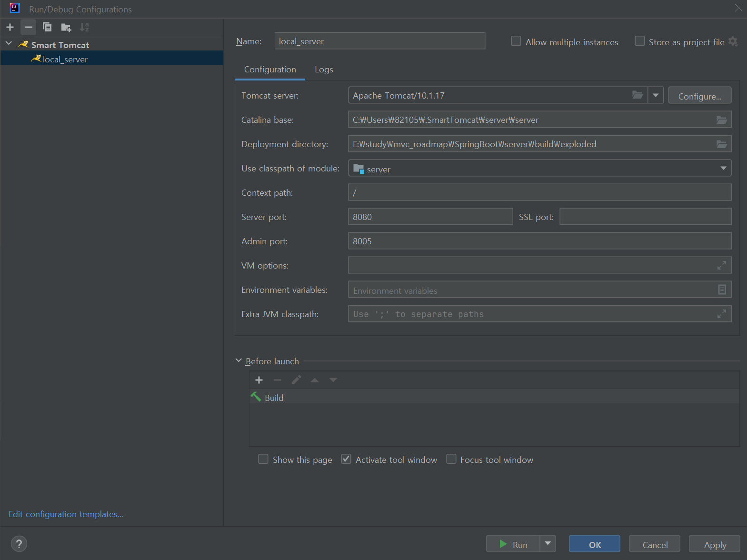Switch to the Configuration tab
Image resolution: width=747 pixels, height=560 pixels.
tap(270, 70)
